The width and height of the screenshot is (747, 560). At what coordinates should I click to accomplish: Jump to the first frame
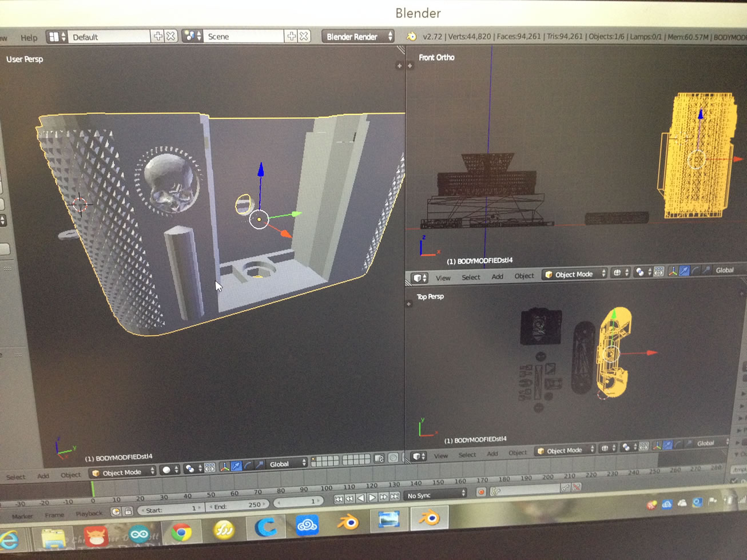pyautogui.click(x=338, y=499)
